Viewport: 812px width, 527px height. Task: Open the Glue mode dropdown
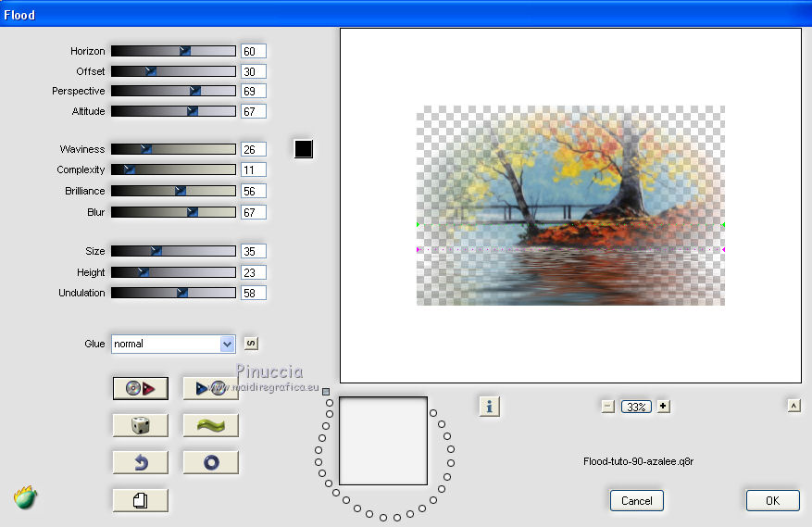(173, 345)
